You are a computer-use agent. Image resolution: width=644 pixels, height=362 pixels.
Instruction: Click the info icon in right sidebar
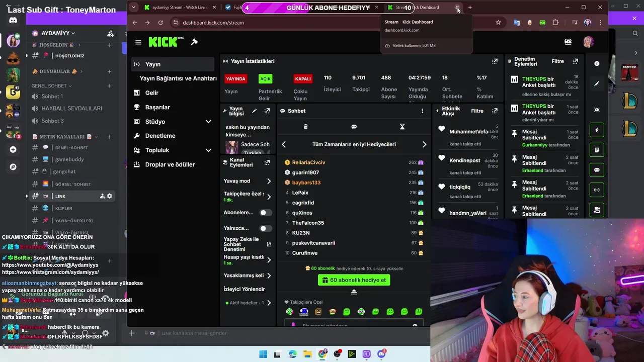(x=597, y=64)
